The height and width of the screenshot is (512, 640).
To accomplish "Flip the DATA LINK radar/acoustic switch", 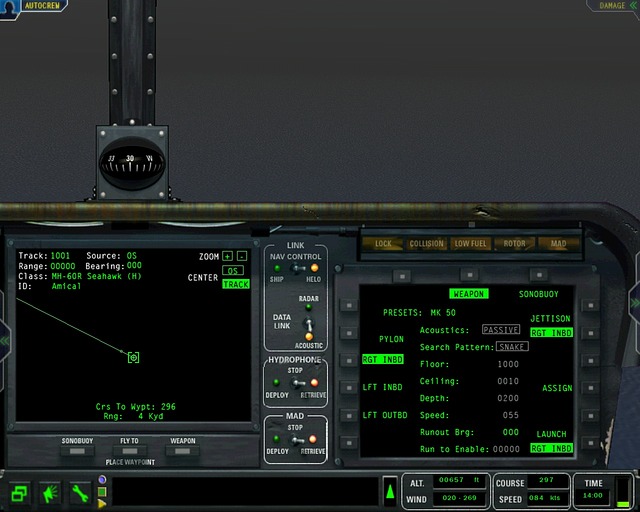I will pos(309,325).
